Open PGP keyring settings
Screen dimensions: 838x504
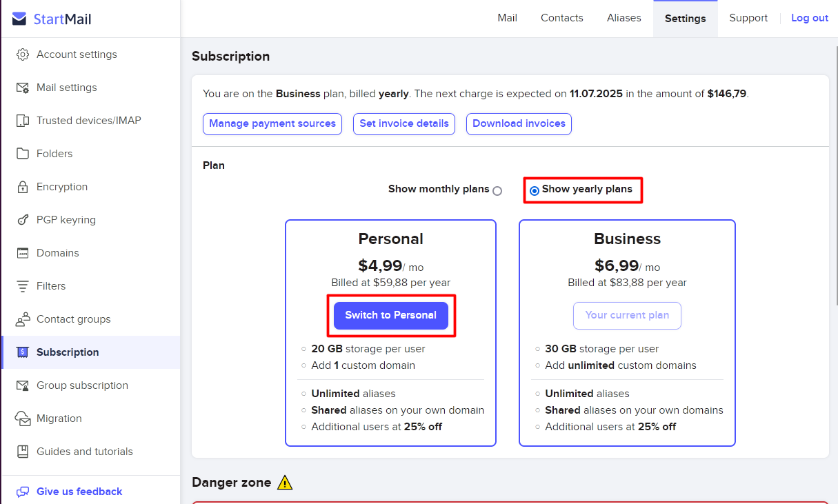[x=90, y=220]
